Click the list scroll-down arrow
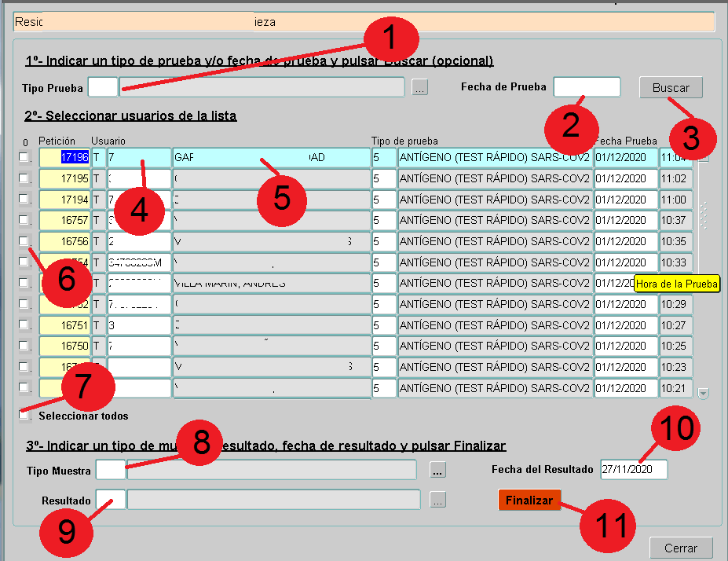 point(703,393)
